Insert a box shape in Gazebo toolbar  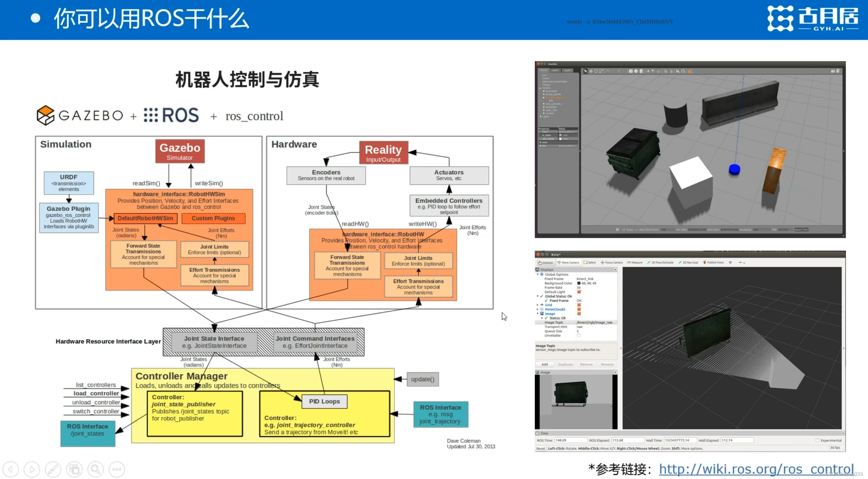pos(631,71)
